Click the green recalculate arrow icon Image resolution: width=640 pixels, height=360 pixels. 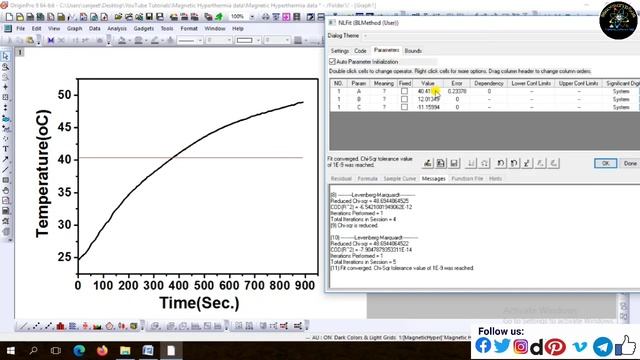[x=219, y=17]
